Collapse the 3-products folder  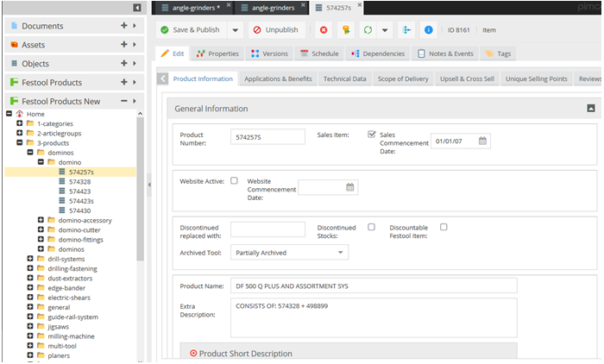[19, 142]
